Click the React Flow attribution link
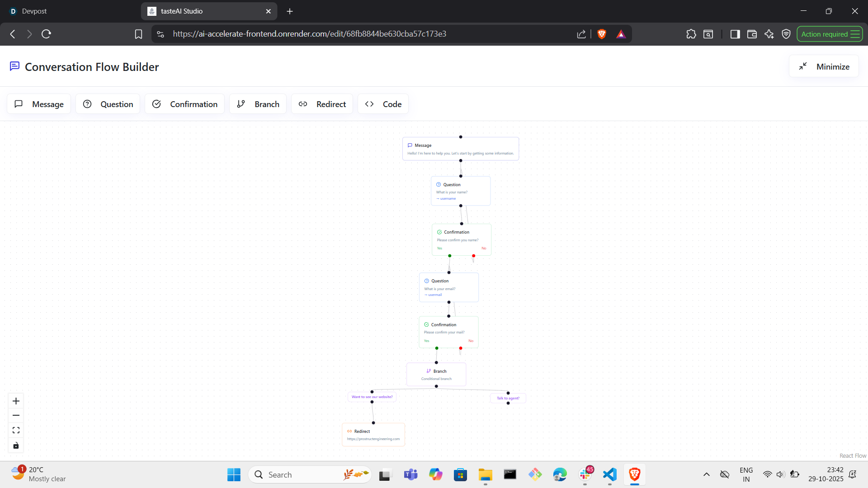The width and height of the screenshot is (868, 488). 853,456
